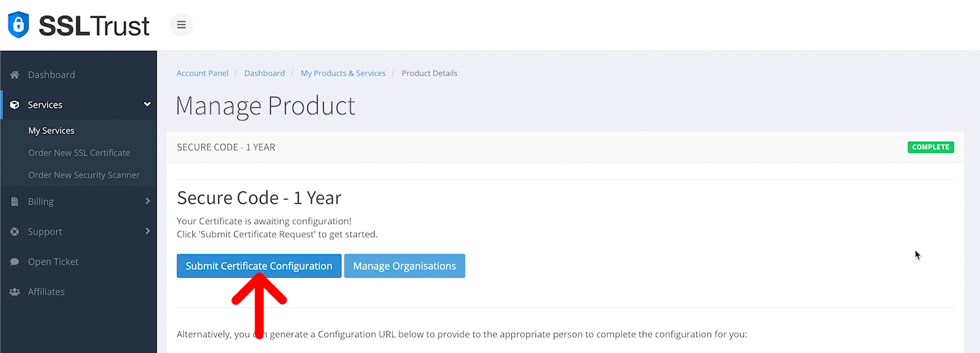Click the green COMPLETE status badge

tap(930, 147)
